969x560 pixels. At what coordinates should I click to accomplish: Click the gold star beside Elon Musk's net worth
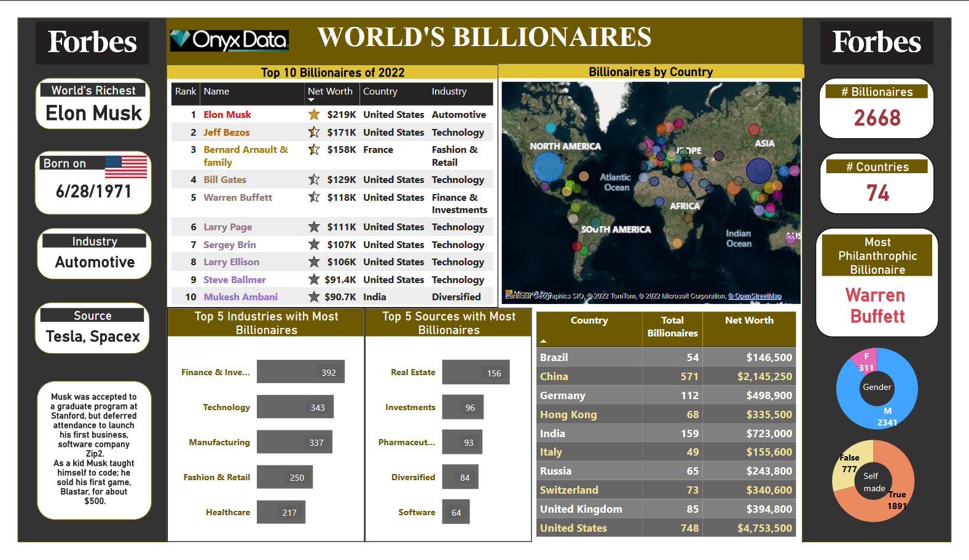(314, 115)
